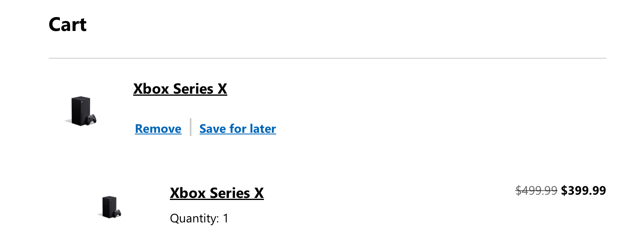
Task: Click the controller in the larger product image
Action: [92, 119]
